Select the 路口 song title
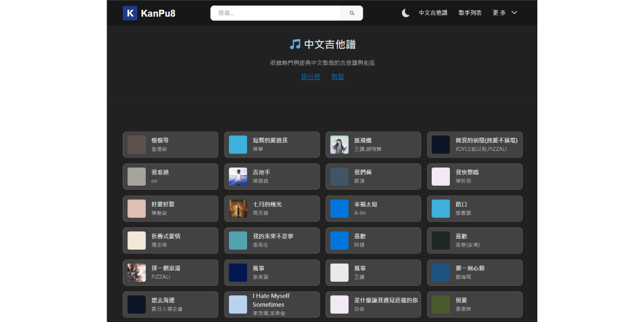Viewport: 644px width, 322px height. (461, 204)
